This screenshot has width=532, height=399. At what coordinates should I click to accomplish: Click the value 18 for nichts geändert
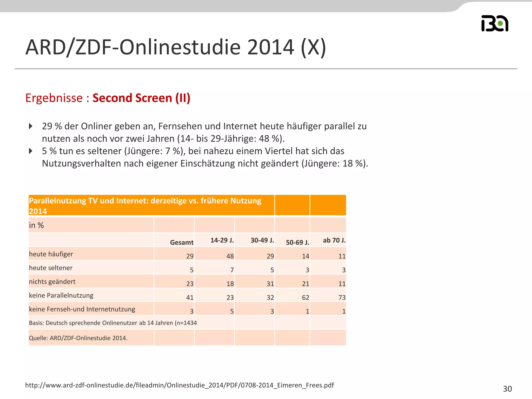click(230, 284)
